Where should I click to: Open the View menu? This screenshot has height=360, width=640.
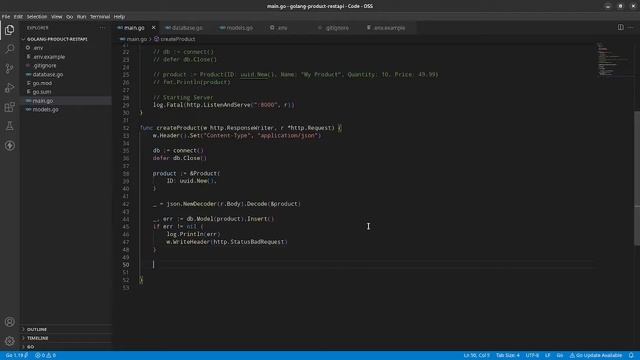[57, 17]
